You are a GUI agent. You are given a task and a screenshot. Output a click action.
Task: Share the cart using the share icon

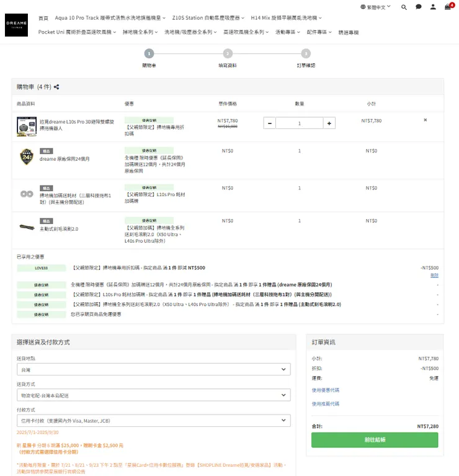56,87
